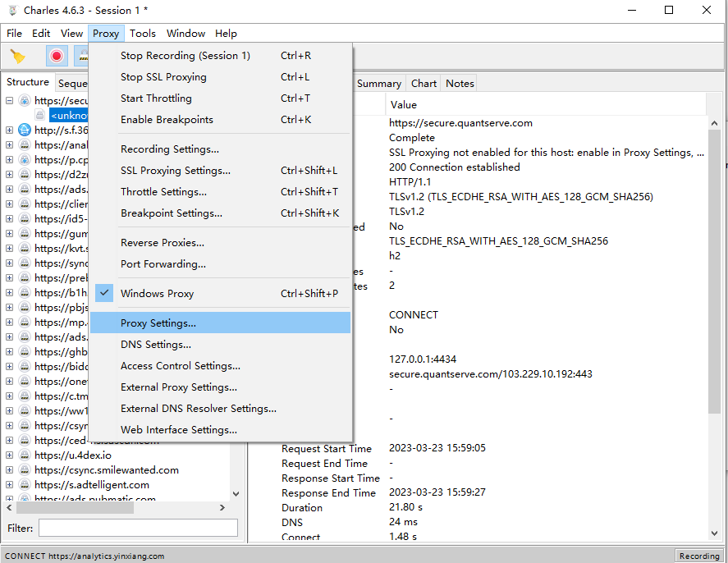Select Enable Breakpoints menu item
The height and width of the screenshot is (563, 728).
coord(220,119)
